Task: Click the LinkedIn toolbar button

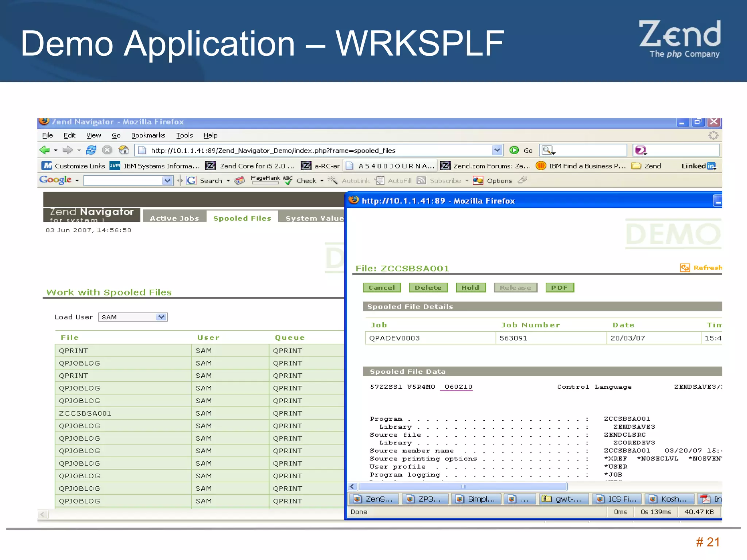Action: [x=699, y=166]
